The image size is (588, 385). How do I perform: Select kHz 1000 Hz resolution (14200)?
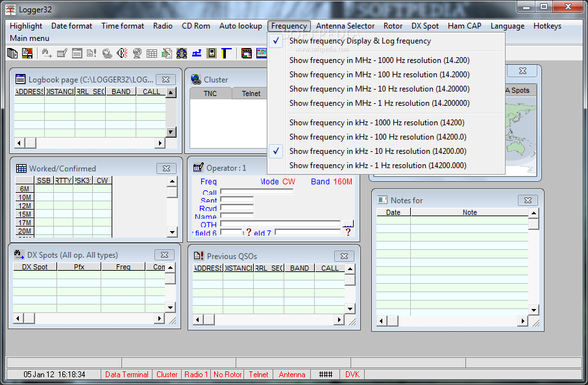pos(386,122)
